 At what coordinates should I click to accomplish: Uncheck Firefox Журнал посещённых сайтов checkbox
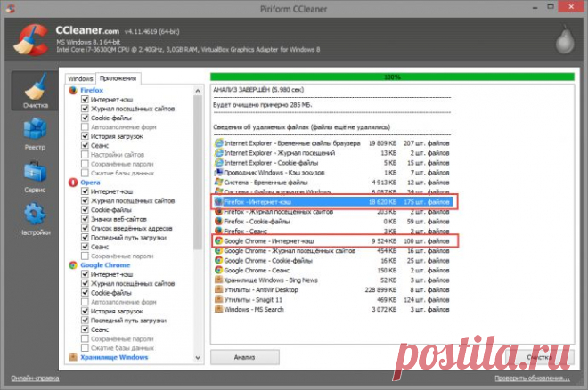(x=86, y=109)
